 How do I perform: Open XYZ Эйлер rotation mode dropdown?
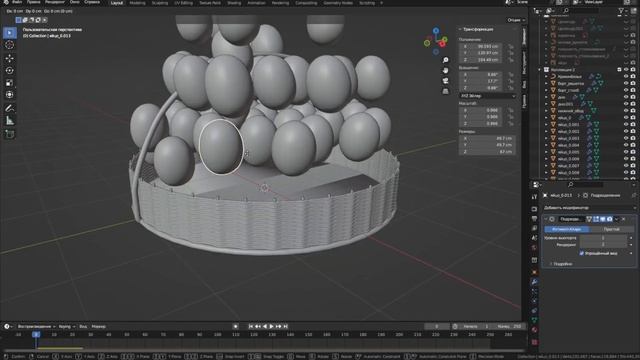coord(487,96)
